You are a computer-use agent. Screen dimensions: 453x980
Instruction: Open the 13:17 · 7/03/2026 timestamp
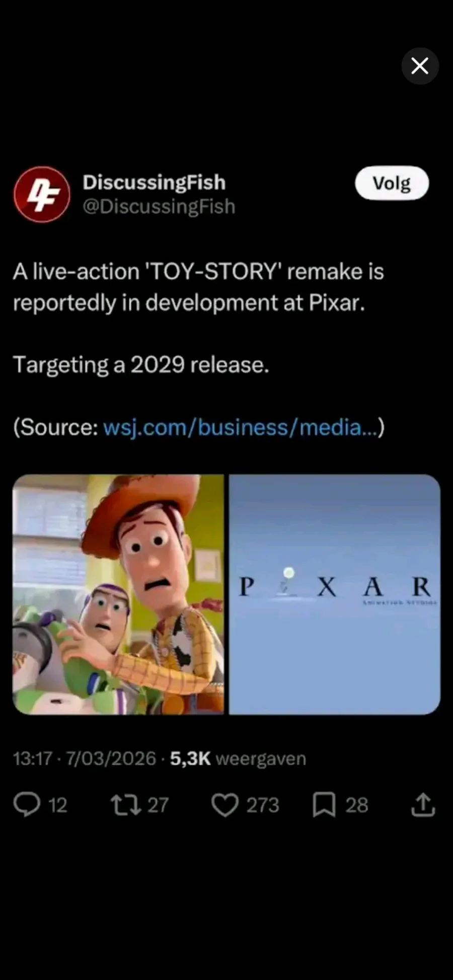coord(85,758)
